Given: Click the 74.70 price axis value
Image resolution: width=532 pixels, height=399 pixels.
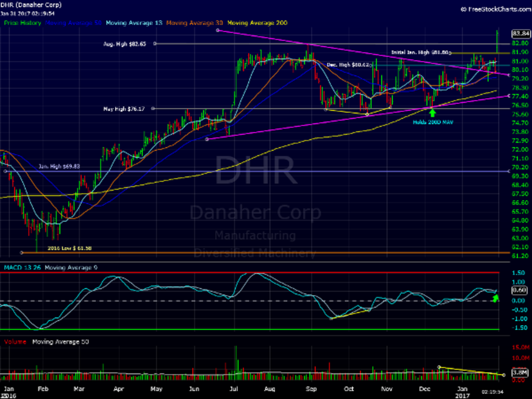Looking at the screenshot, I should (x=520, y=123).
